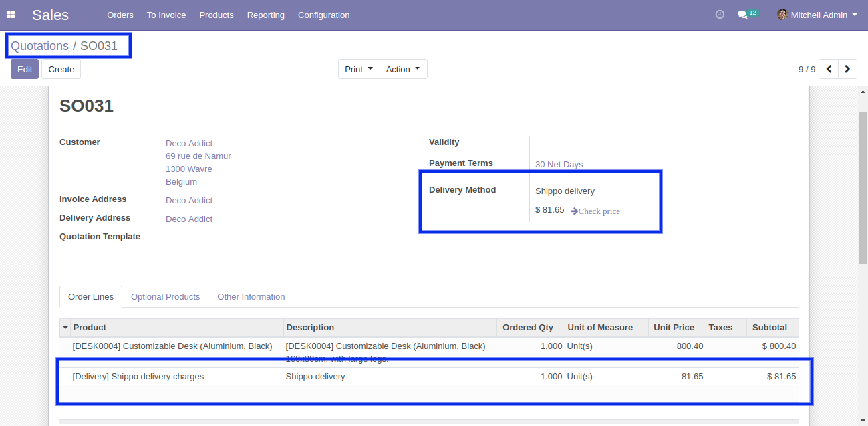Click the Delivery Method label
This screenshot has height=426, width=868.
click(x=462, y=190)
